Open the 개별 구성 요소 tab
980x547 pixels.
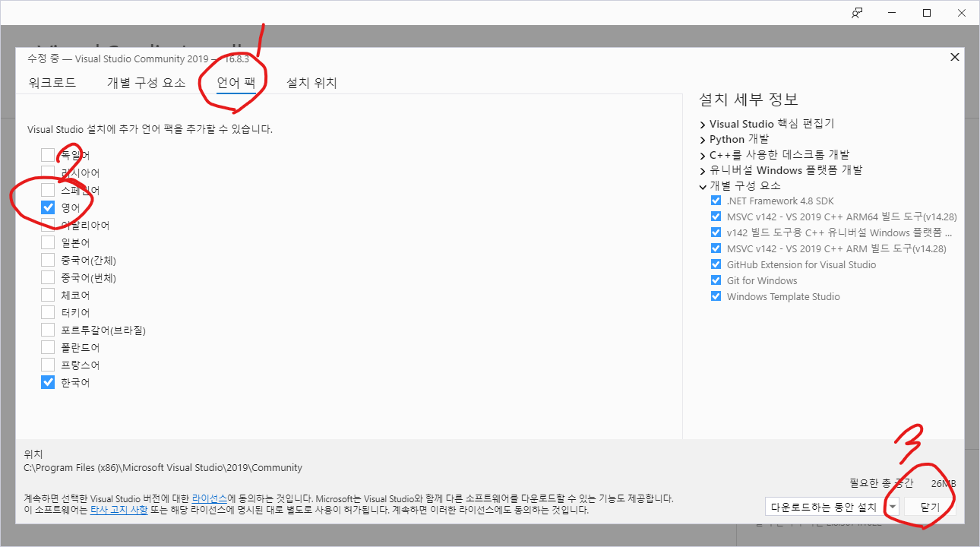[x=146, y=83]
